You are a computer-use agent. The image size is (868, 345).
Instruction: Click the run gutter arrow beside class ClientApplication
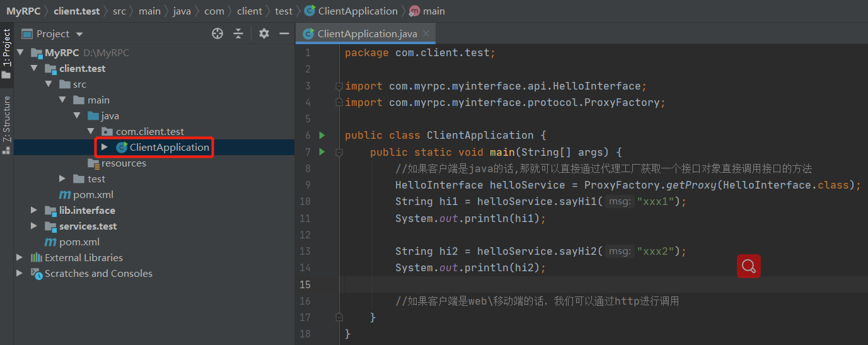pyautogui.click(x=322, y=135)
